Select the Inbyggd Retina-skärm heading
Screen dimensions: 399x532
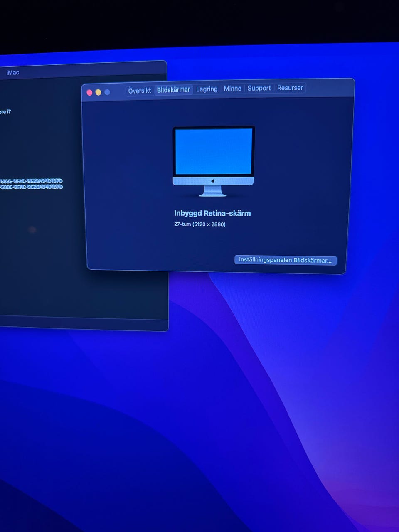tap(212, 213)
